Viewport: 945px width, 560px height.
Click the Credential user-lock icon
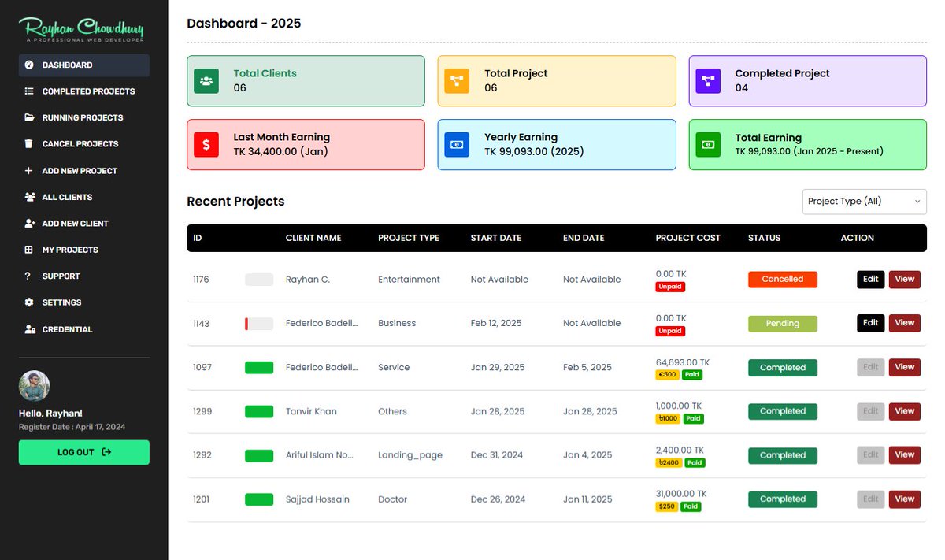pos(30,329)
